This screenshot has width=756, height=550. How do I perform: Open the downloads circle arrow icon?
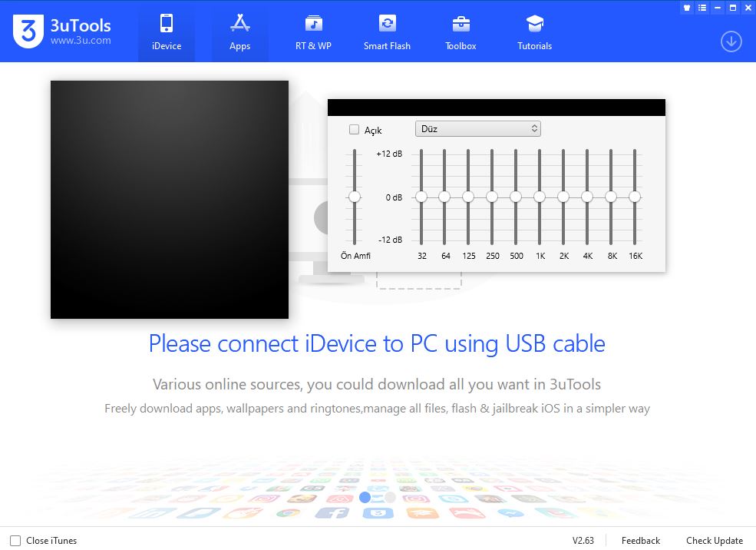[731, 41]
